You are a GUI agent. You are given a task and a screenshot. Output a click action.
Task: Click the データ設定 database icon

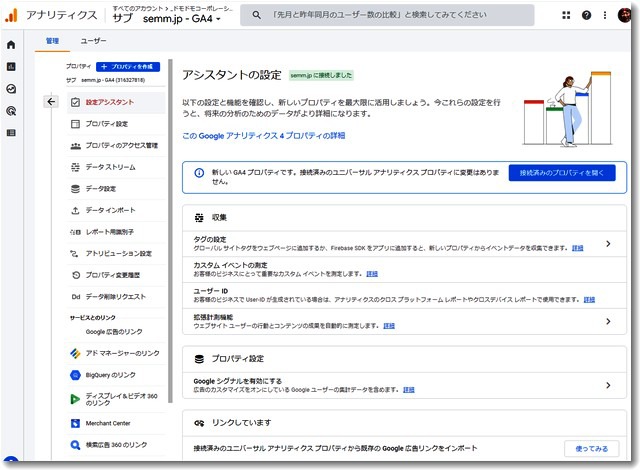76,188
